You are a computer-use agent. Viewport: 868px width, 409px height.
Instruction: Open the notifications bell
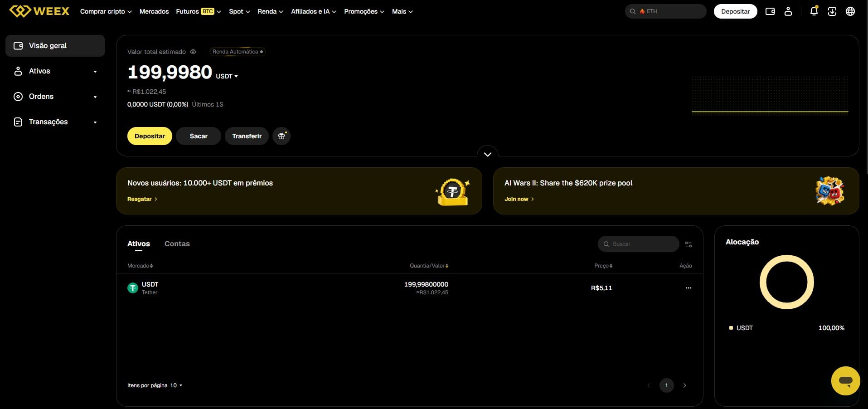814,11
